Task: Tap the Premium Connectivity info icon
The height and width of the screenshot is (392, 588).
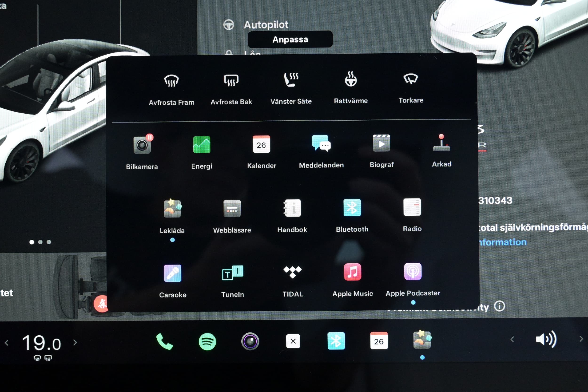Action: pos(500,306)
